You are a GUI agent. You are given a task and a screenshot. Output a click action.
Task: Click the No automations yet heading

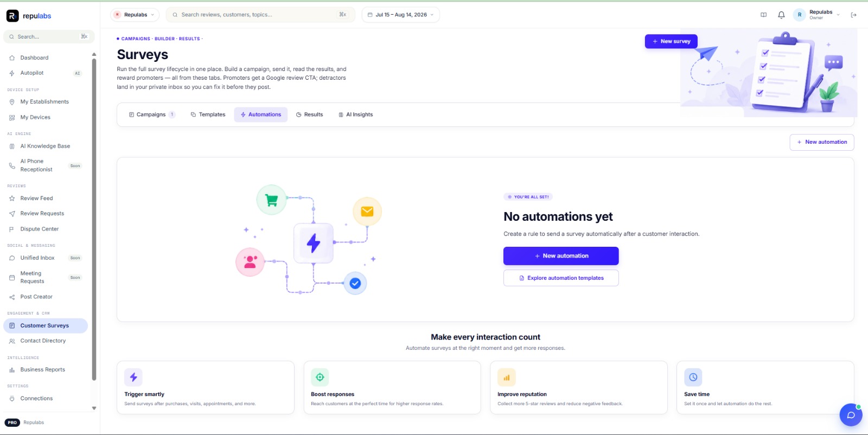558,216
